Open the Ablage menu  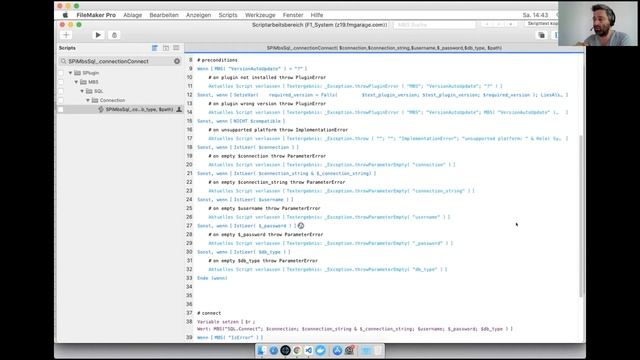click(x=133, y=15)
